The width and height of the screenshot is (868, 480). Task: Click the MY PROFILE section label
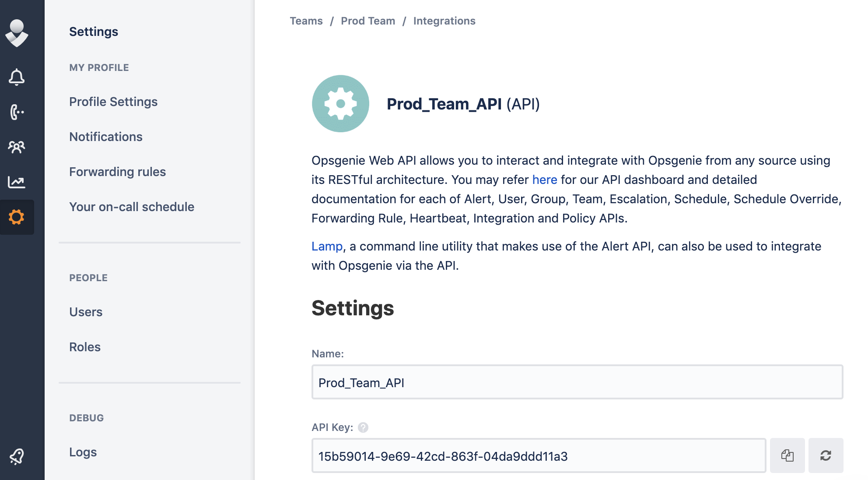pos(99,67)
